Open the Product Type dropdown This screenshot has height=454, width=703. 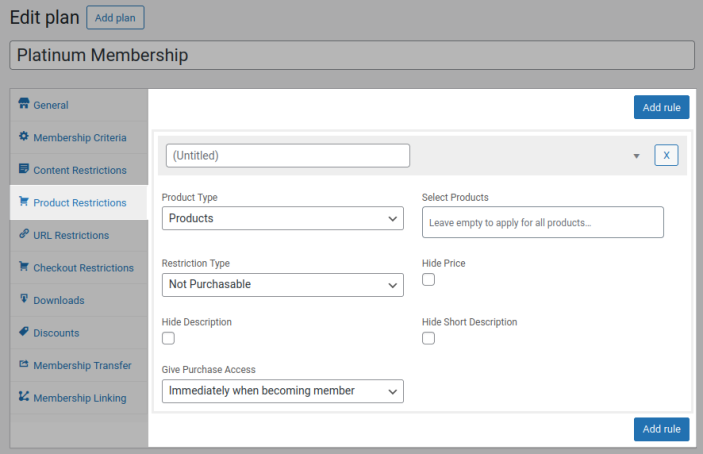[282, 218]
